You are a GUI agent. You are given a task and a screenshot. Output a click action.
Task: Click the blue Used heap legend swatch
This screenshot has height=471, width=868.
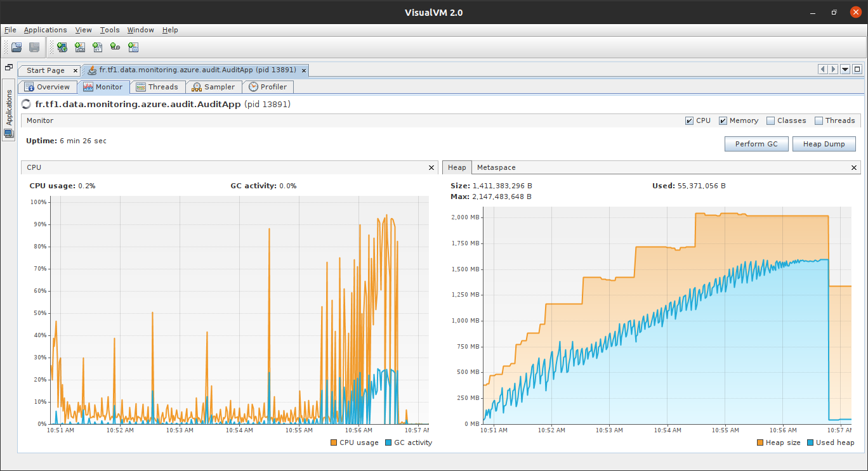(x=810, y=442)
